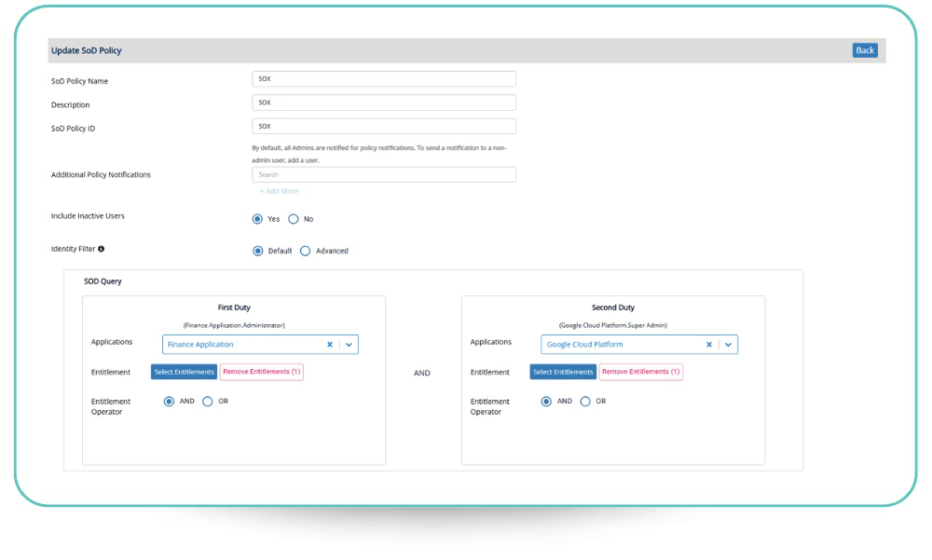Focus the SoD Policy Name field

coord(383,79)
